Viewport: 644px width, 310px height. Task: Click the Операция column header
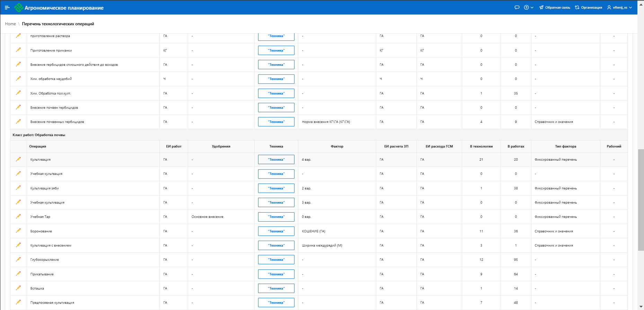pyautogui.click(x=37, y=147)
